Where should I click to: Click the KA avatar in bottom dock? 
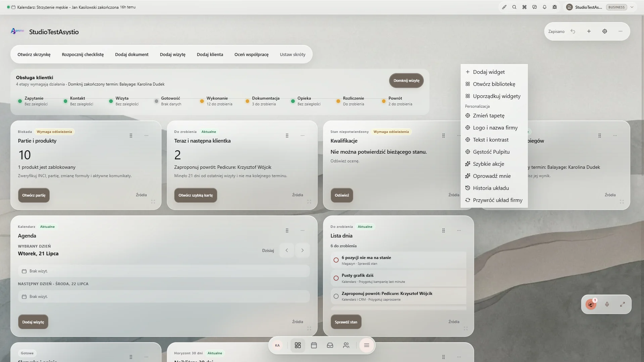point(277,345)
